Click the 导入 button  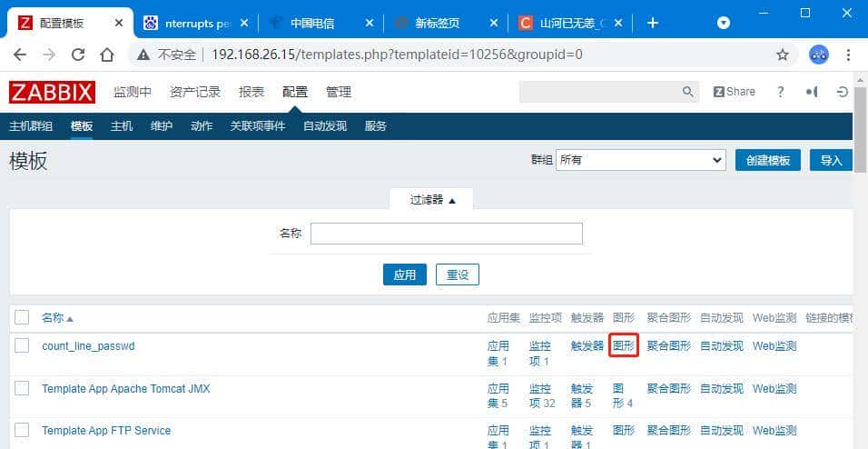(831, 160)
